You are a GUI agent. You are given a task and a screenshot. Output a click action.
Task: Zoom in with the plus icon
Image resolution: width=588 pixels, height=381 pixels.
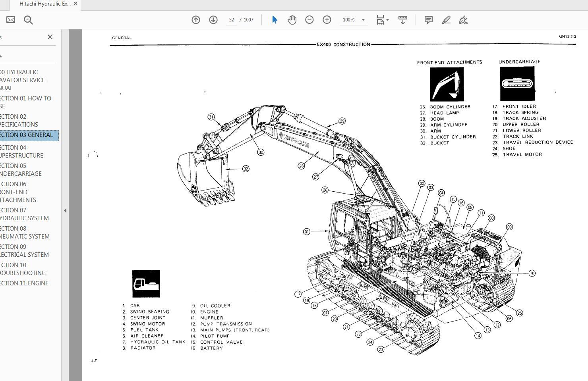point(327,20)
